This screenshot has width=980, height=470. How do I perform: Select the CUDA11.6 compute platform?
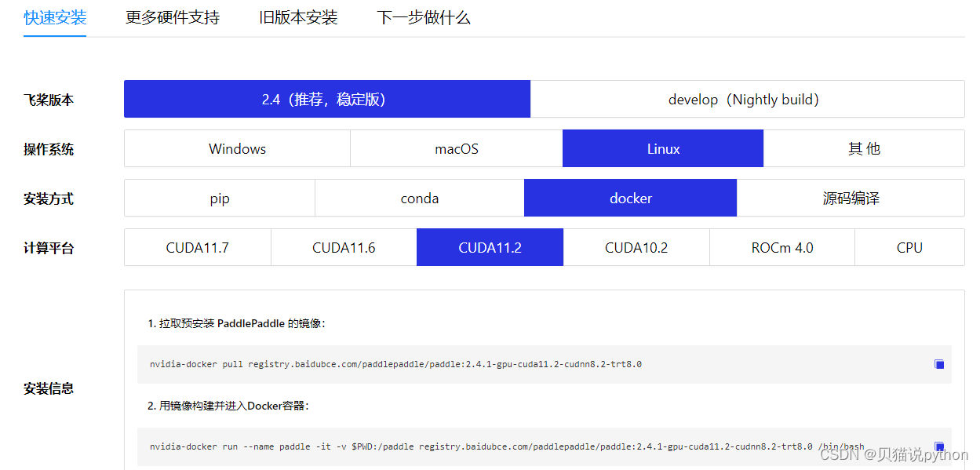[343, 247]
